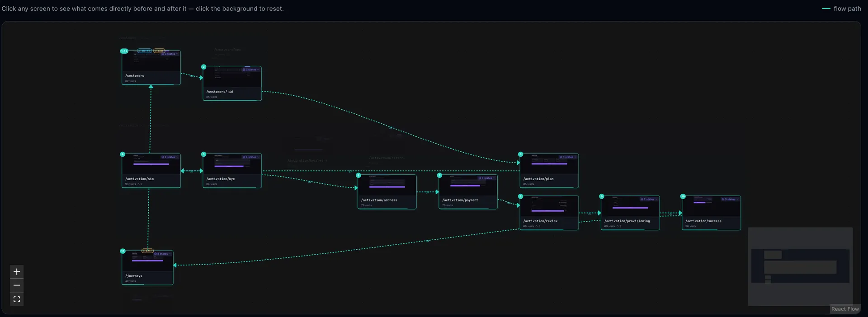Zoom out with the minus control
868x317 pixels.
coord(17,285)
